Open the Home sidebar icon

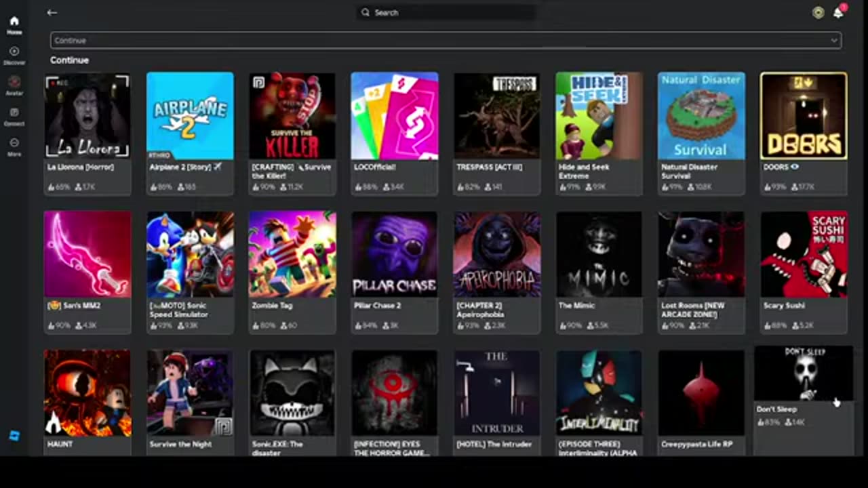[14, 21]
